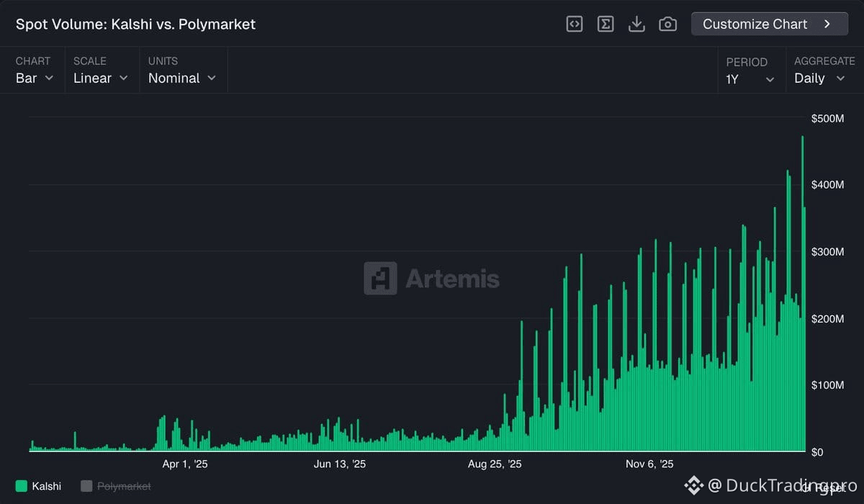Click the grey Polymarket legend square

coord(86,486)
